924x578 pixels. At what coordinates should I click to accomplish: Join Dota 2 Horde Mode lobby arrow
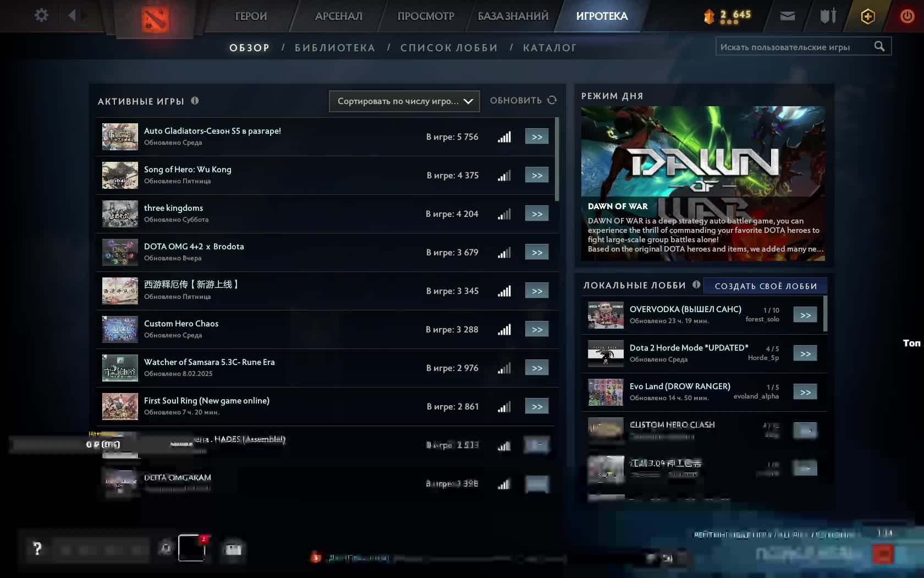(x=805, y=353)
